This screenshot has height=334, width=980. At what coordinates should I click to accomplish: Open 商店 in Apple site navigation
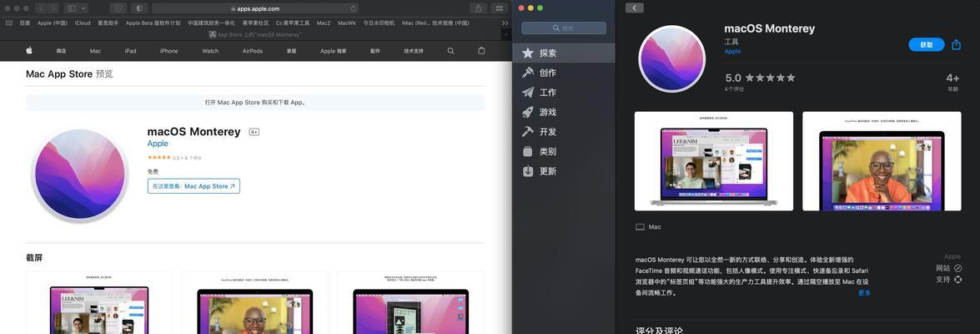click(61, 51)
